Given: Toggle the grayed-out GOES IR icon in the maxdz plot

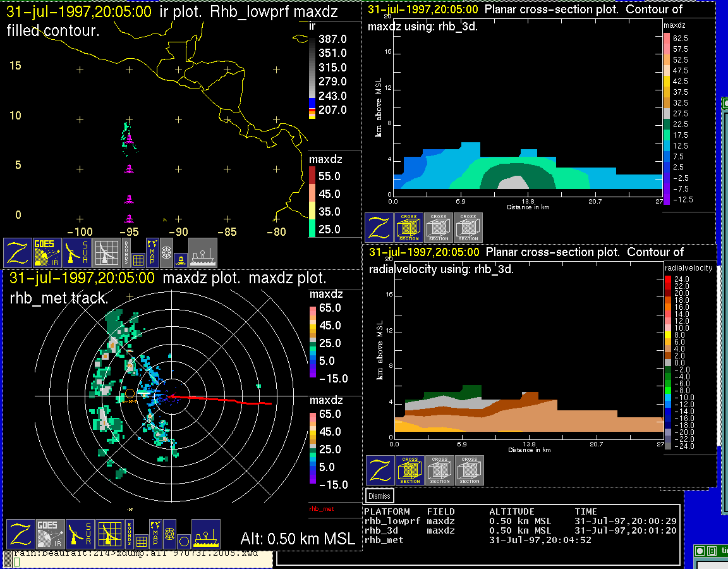Looking at the screenshot, I should 51,534.
